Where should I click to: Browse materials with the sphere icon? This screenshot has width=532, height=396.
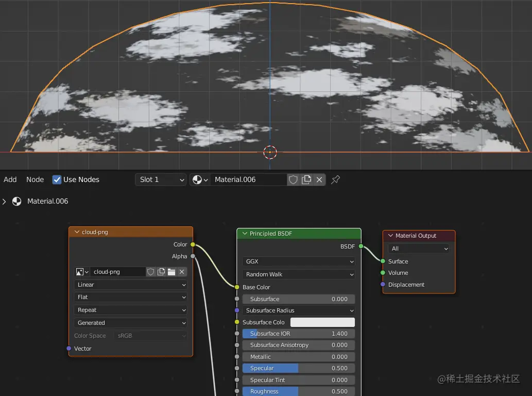pos(200,179)
